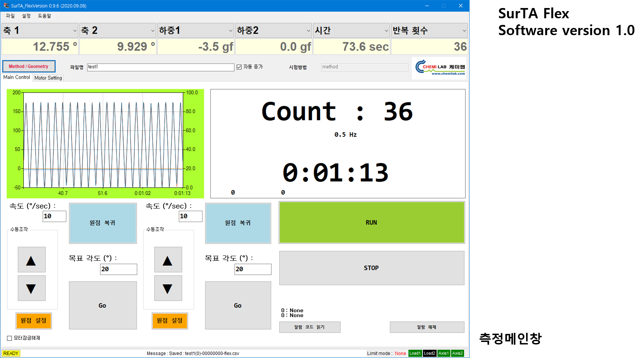The width and height of the screenshot is (644, 358).
Task: Click the 파일명 text field
Action: coord(161,67)
